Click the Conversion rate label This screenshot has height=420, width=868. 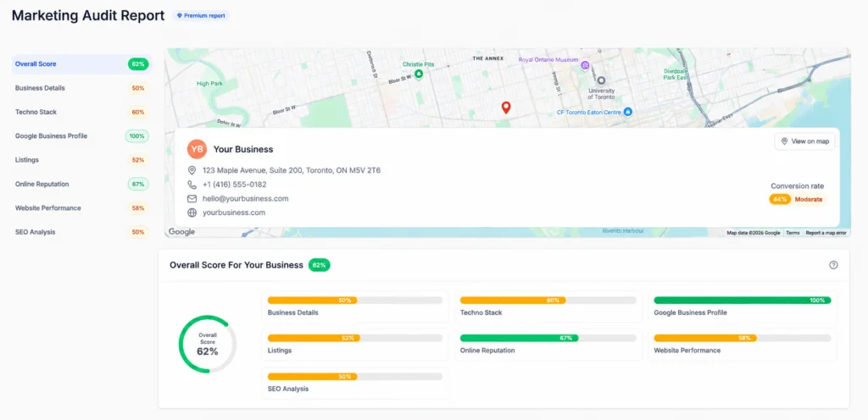(797, 186)
